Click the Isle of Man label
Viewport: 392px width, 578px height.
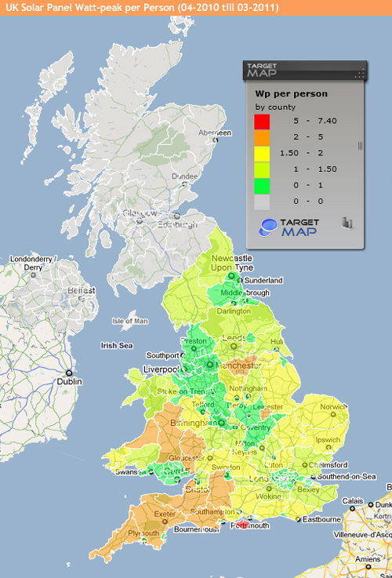click(130, 321)
